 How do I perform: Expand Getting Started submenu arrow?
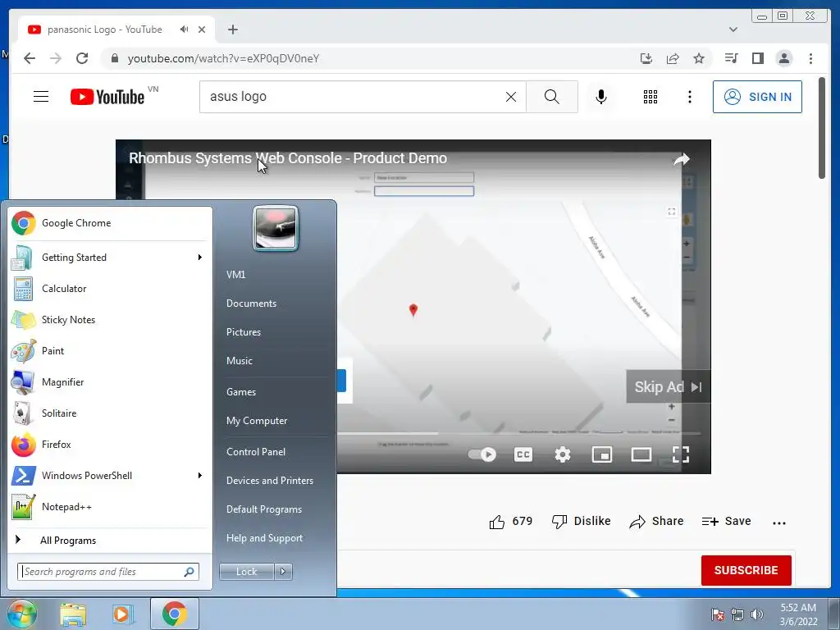pos(200,257)
